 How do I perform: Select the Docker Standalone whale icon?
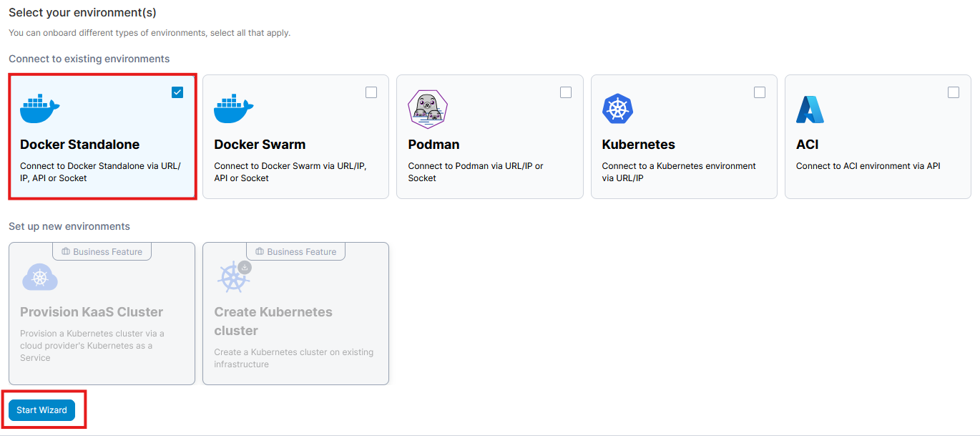39,108
